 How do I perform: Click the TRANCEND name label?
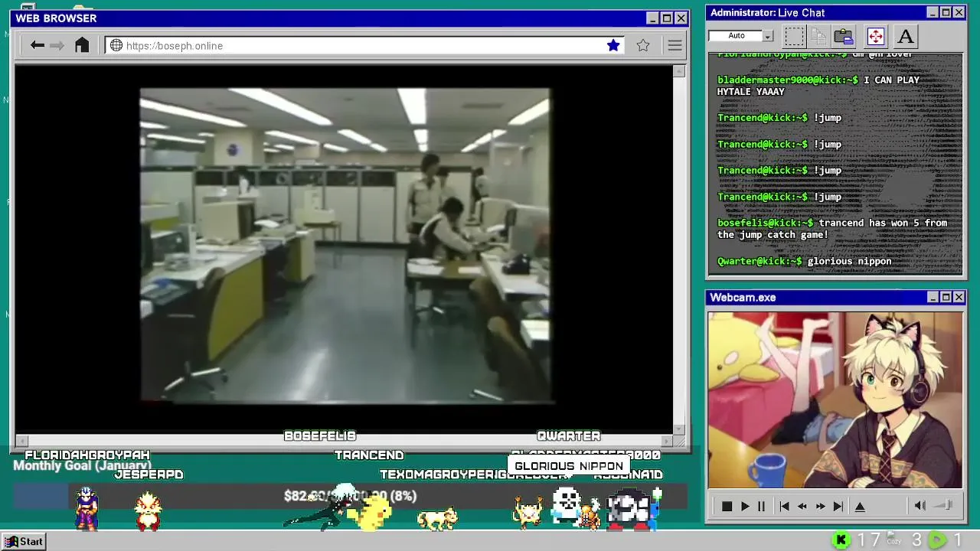point(369,455)
